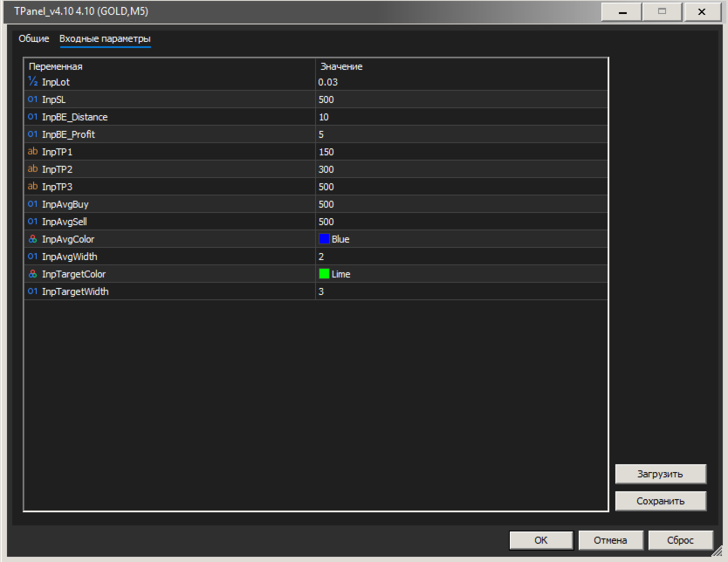Confirm settings with the OK button
This screenshot has height=562, width=728.
pyautogui.click(x=541, y=540)
